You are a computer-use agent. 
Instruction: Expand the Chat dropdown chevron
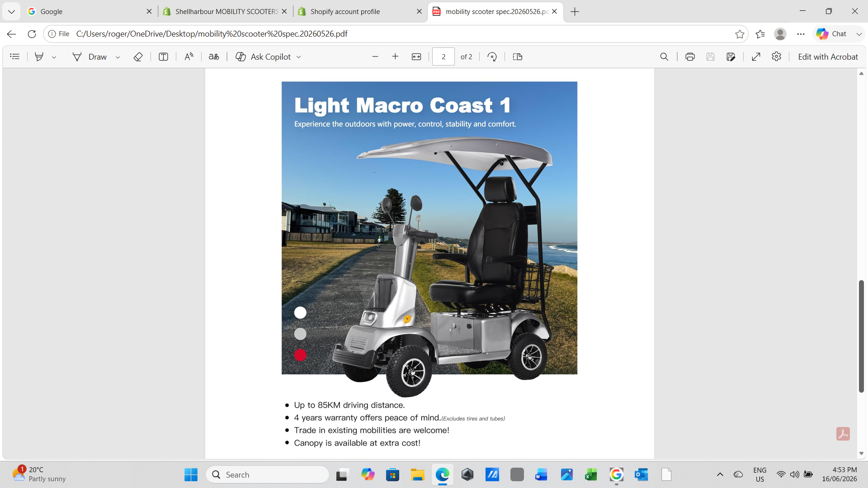[859, 34]
